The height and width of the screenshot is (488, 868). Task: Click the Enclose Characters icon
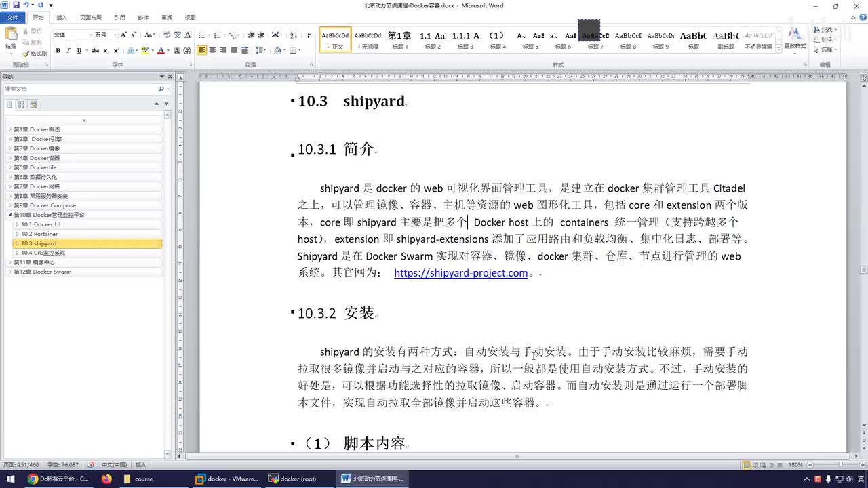(187, 50)
